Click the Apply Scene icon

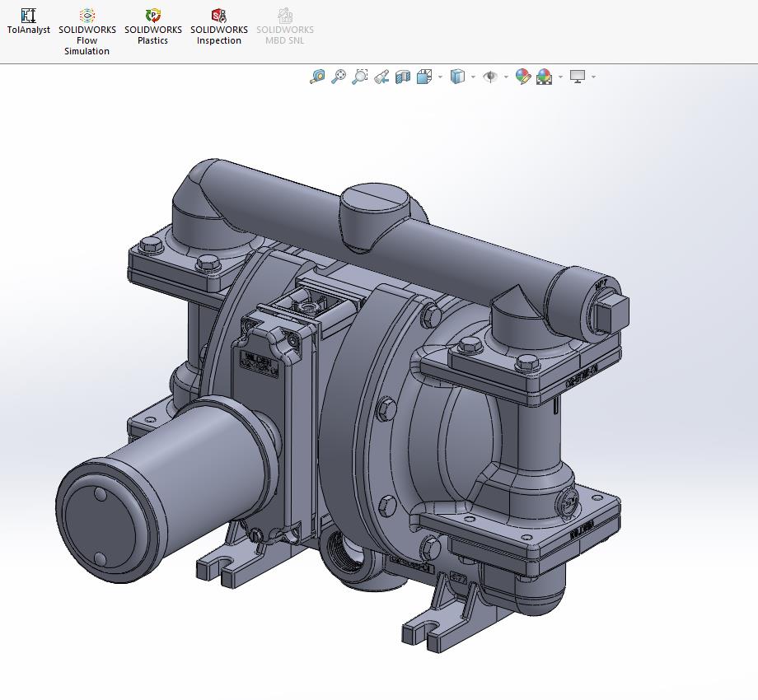coord(544,77)
